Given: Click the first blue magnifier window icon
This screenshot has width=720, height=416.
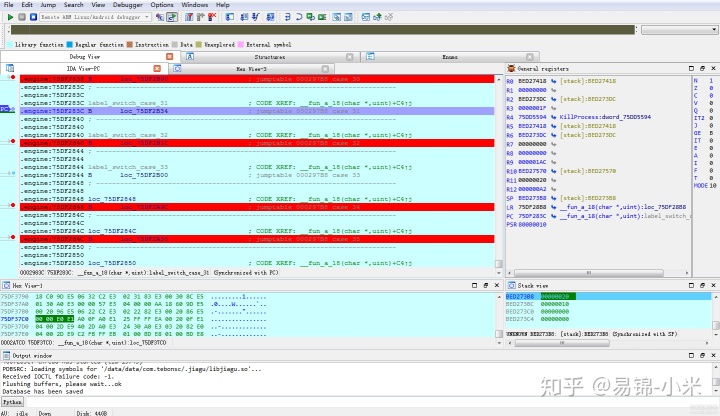Looking at the screenshot, I should click(337, 17).
